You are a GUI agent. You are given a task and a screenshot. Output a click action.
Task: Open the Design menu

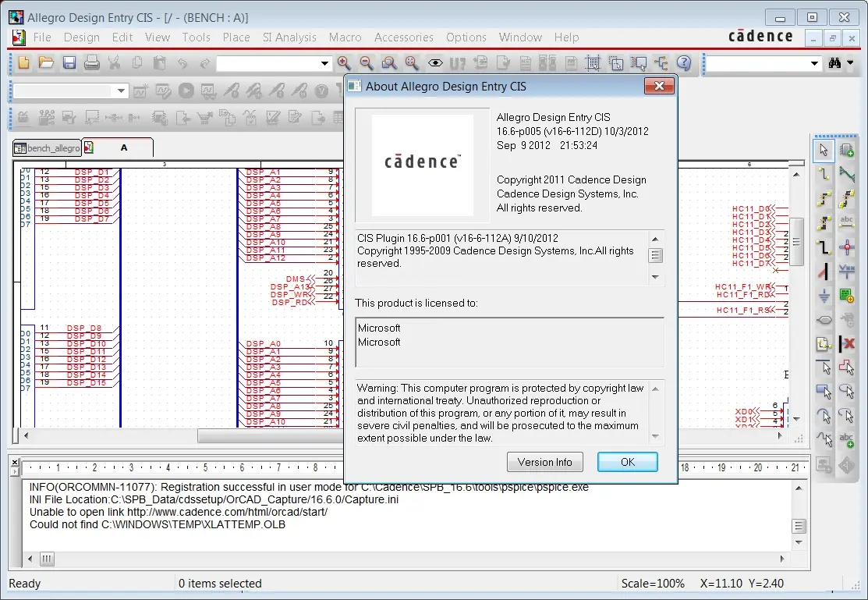tap(82, 37)
